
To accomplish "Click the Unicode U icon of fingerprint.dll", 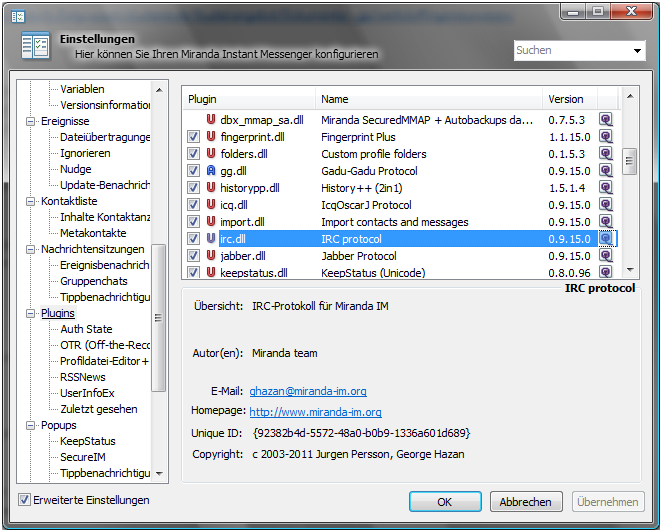I will coord(211,136).
